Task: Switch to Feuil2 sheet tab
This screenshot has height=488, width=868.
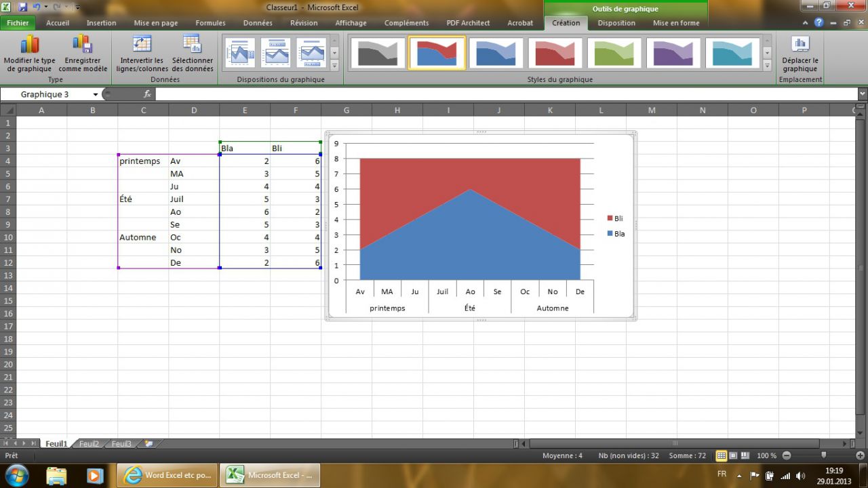Action: (x=89, y=444)
